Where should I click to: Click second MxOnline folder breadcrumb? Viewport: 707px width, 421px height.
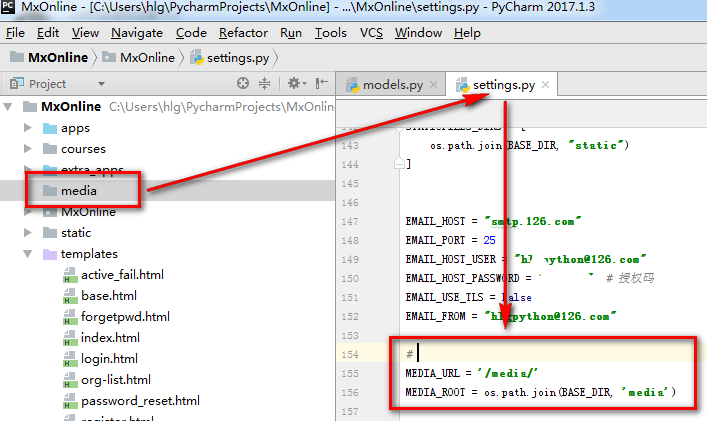(138, 58)
